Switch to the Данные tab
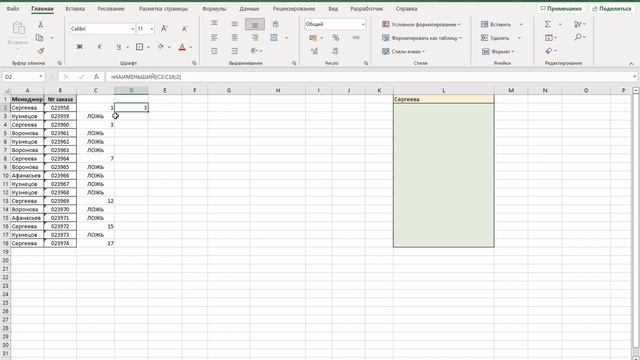 tap(249, 9)
